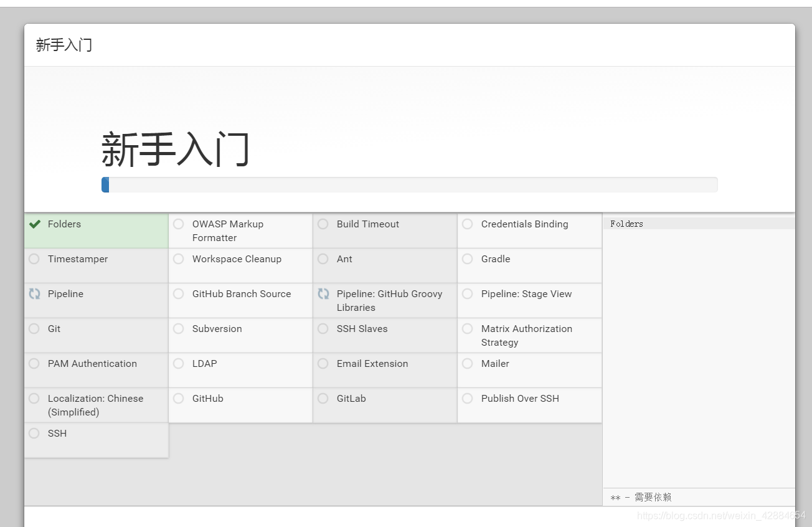Click the pending circle icon beside Localization: Chinese

click(x=34, y=399)
